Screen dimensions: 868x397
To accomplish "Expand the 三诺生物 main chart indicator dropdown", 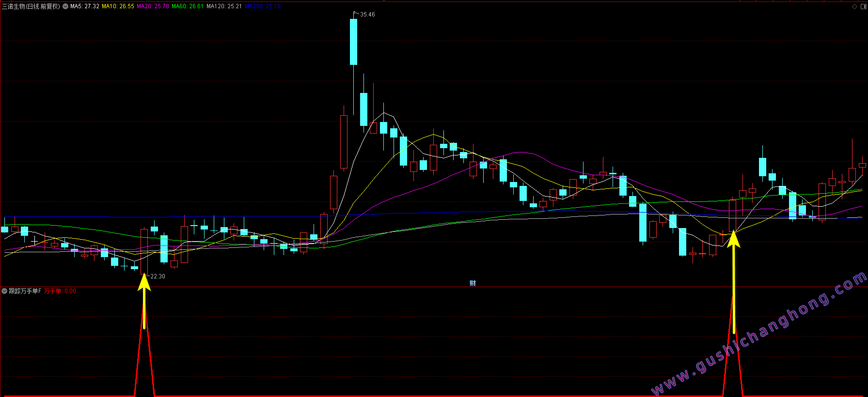I will 65,6.
